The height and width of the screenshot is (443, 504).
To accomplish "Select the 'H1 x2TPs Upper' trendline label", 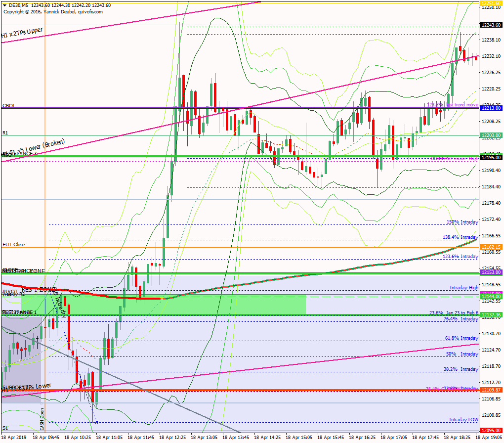I will 22,33.
